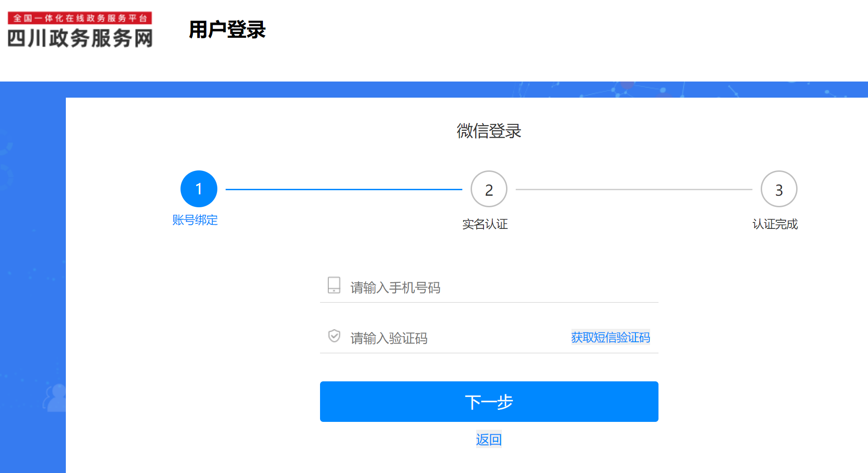This screenshot has height=473, width=868.
Task: Click the 返回 link below next button
Action: coord(489,439)
